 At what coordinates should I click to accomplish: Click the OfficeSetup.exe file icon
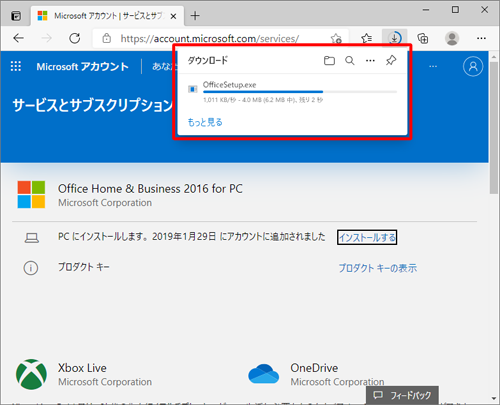(x=192, y=89)
